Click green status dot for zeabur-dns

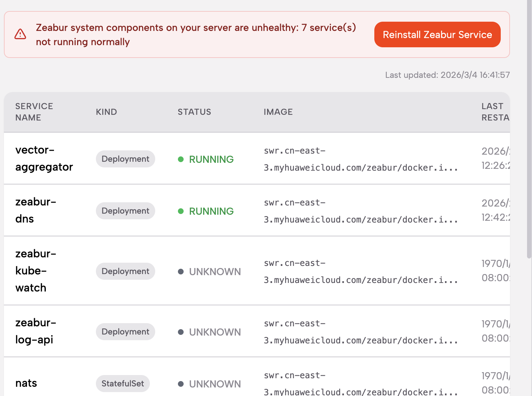181,211
